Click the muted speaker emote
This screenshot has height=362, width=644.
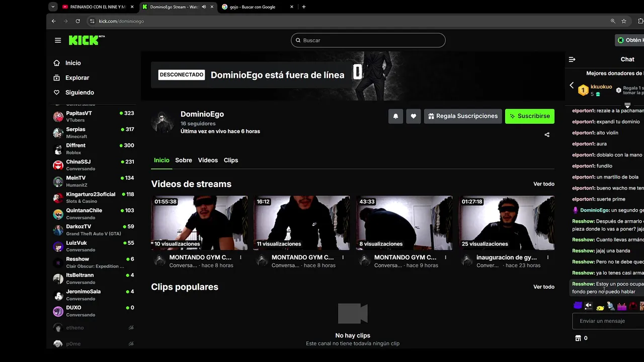coord(589,306)
